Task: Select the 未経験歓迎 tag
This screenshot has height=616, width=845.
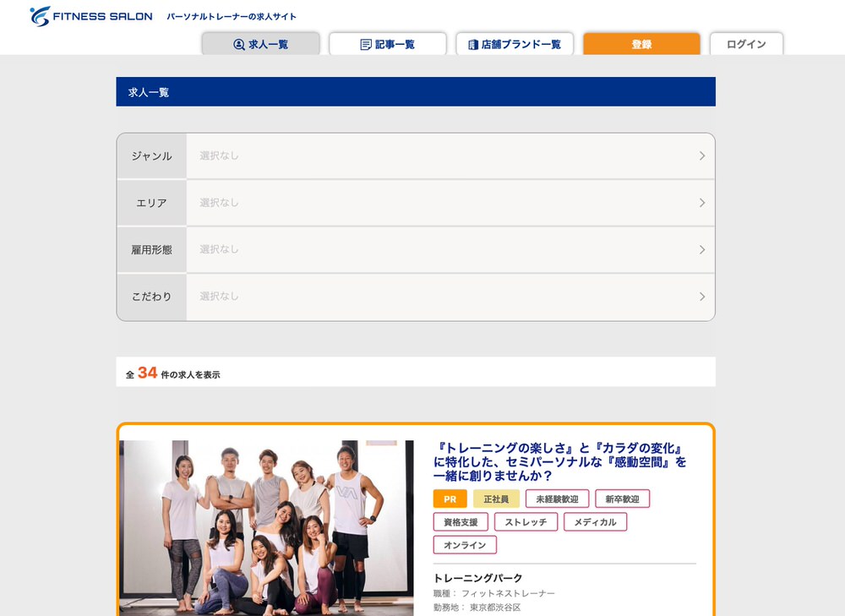Action: 557,499
